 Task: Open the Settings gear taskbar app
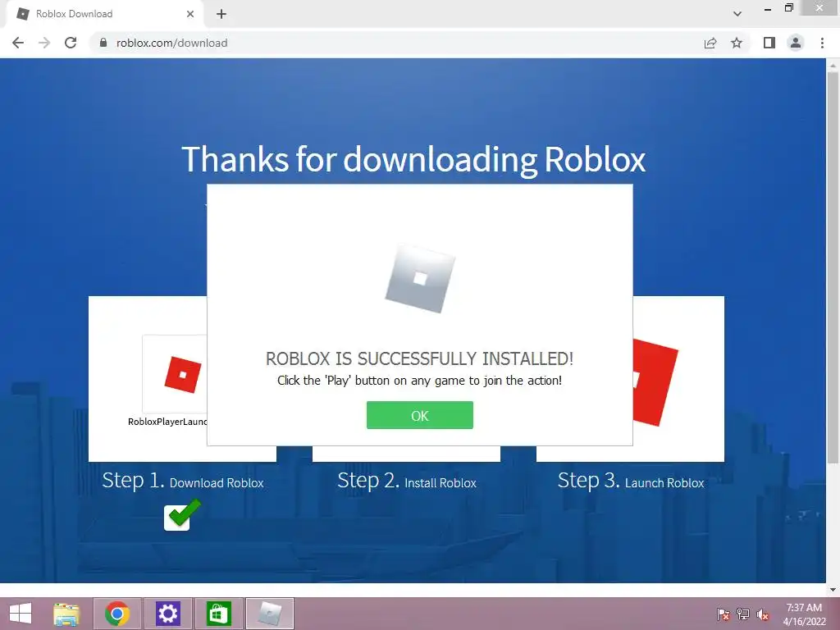pos(167,614)
